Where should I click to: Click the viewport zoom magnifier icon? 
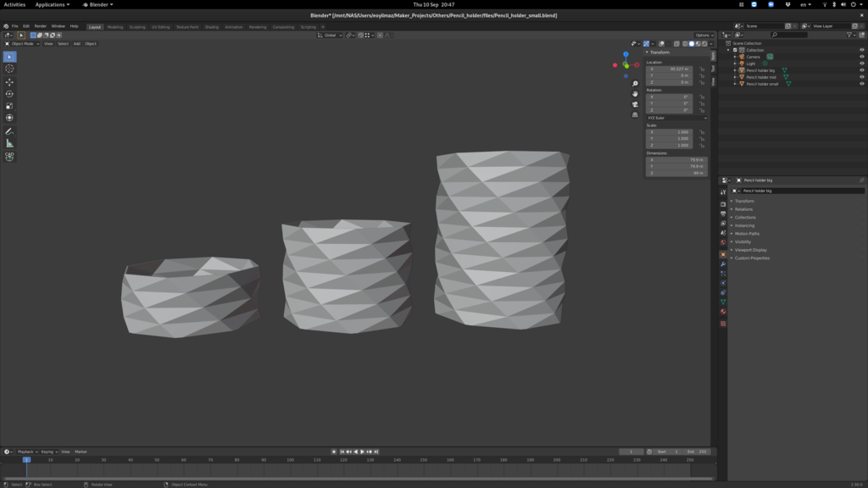click(x=635, y=84)
